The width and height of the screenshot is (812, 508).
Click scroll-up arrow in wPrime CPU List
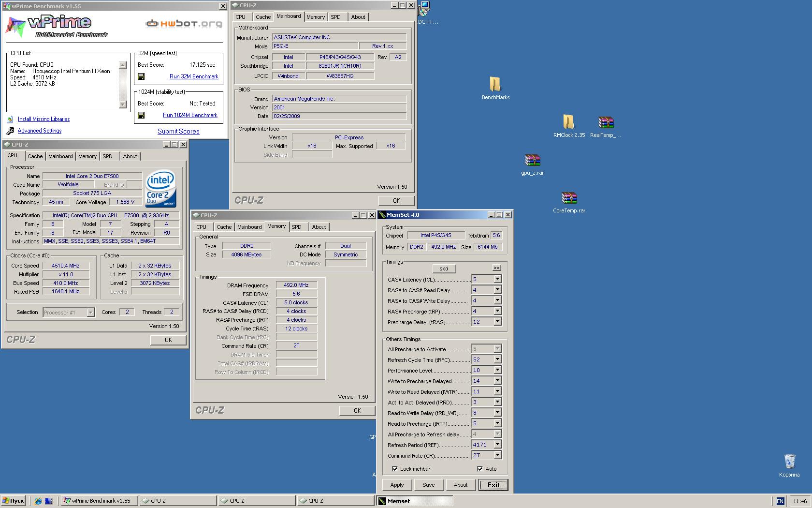[123, 65]
